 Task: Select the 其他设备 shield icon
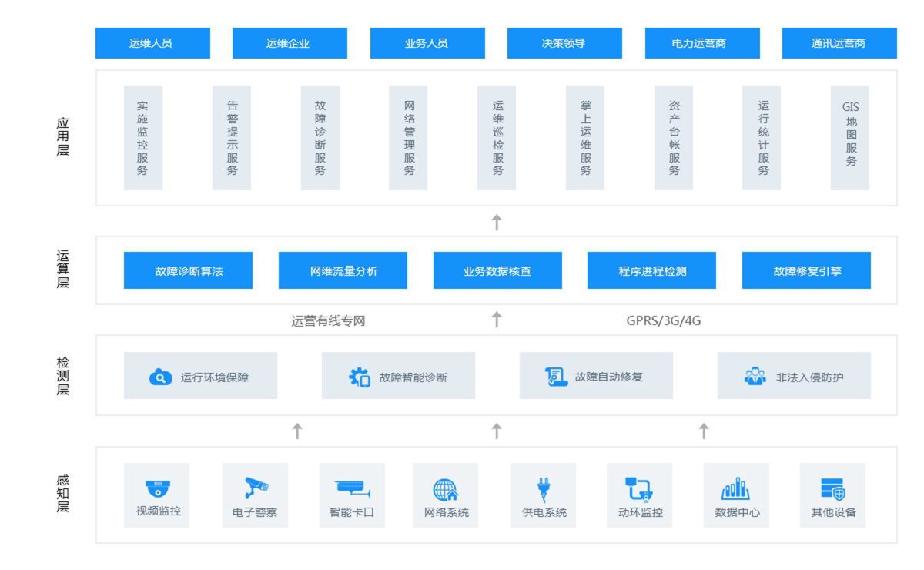click(832, 486)
